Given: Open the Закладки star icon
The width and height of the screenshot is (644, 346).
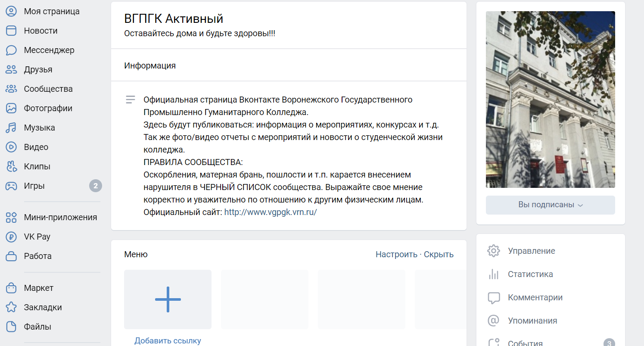Looking at the screenshot, I should tap(11, 307).
